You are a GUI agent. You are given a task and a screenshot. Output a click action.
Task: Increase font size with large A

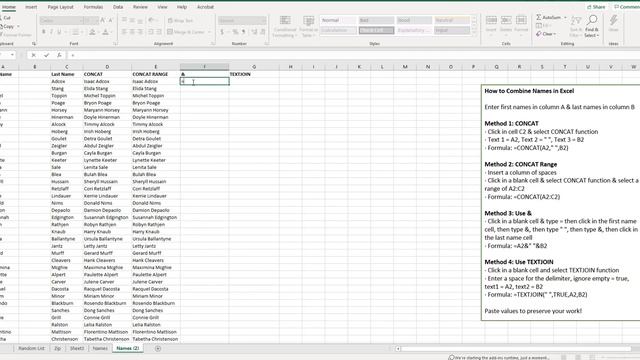(102, 20)
